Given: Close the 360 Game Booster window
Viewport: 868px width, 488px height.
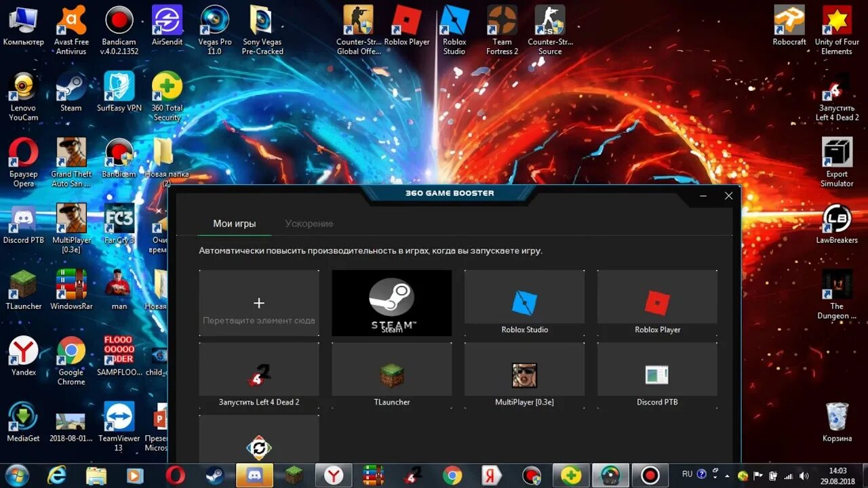Looking at the screenshot, I should tap(728, 196).
